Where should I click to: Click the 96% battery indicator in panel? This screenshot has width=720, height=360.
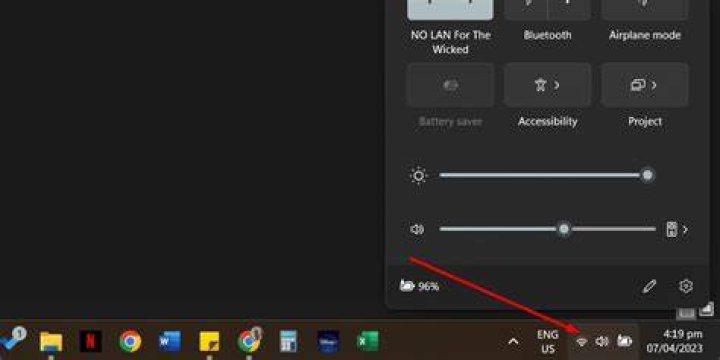click(x=419, y=287)
